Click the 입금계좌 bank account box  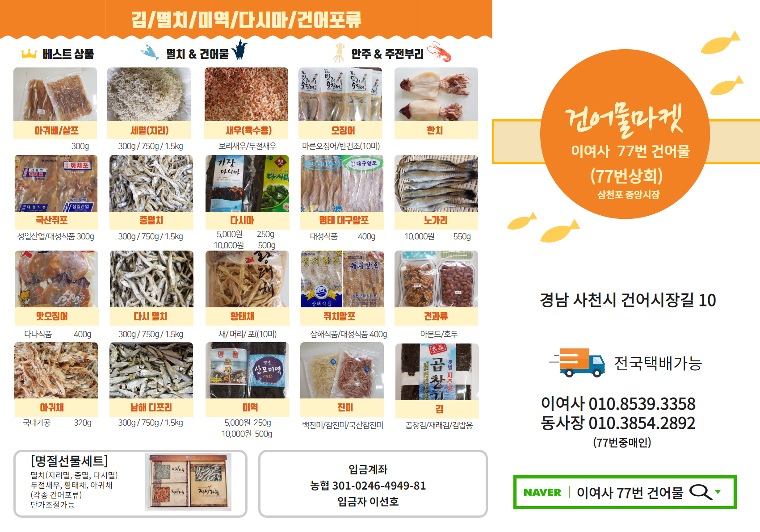pyautogui.click(x=373, y=484)
